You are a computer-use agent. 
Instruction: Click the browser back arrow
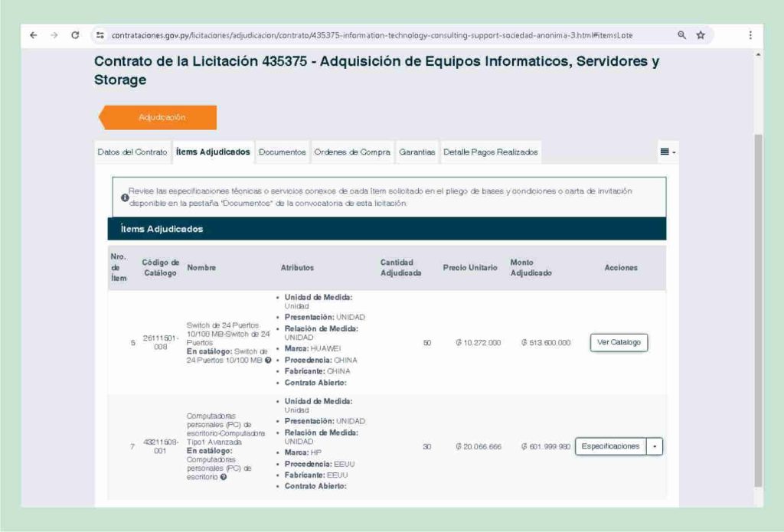coord(33,35)
